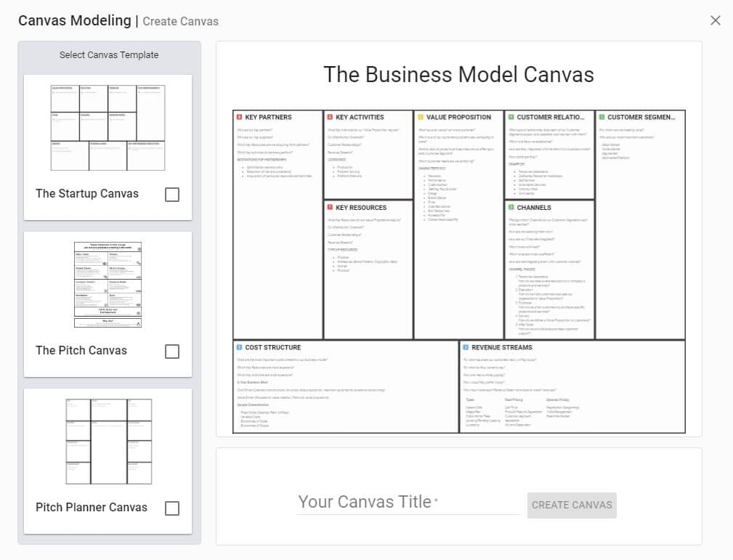Click the Customer Relationships section icon
Viewport: 733px width, 560px height.
(511, 117)
